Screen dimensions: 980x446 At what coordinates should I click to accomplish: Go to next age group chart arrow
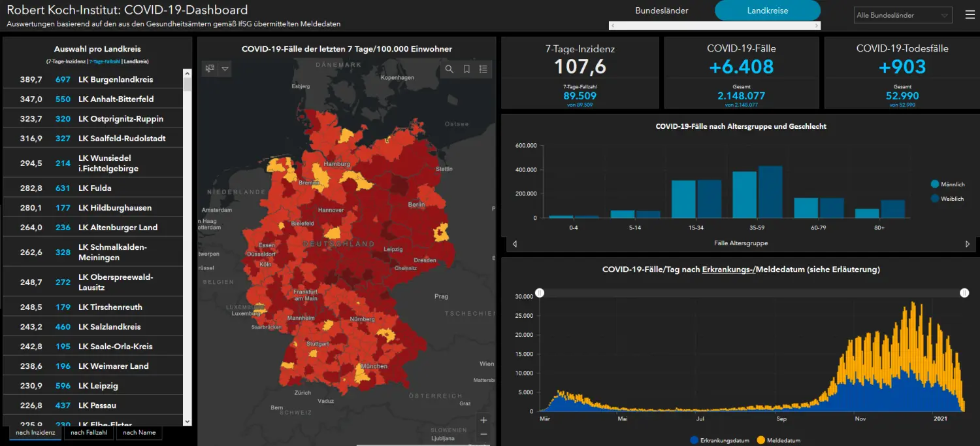(x=968, y=244)
